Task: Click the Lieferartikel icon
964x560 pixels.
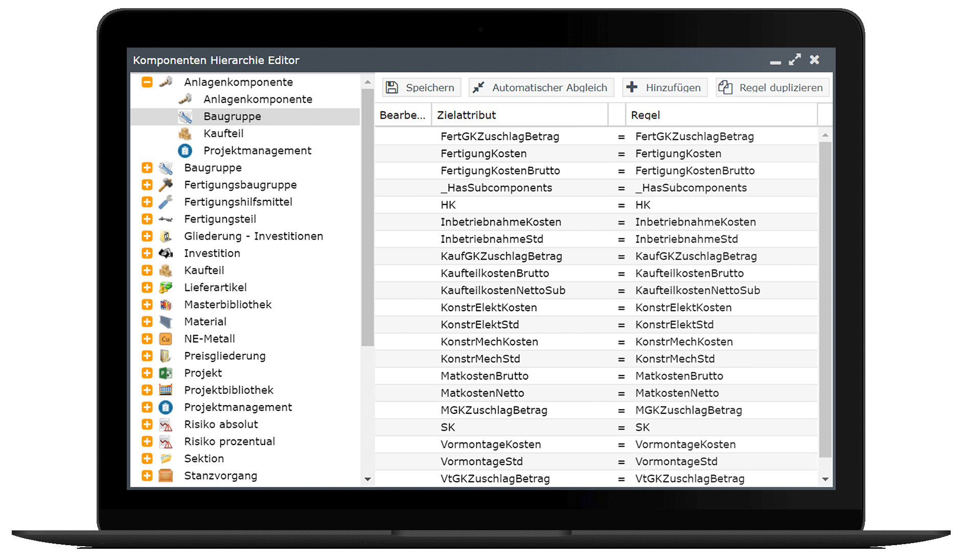Action: [166, 287]
